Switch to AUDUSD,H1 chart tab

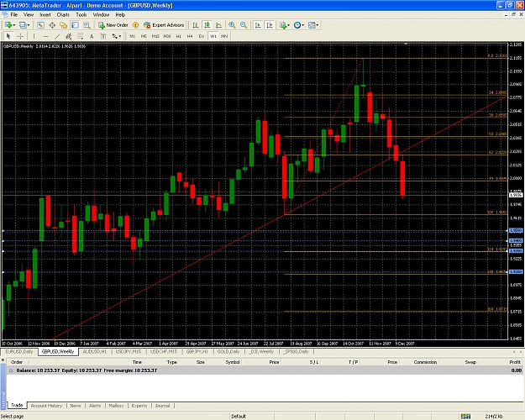[x=95, y=352]
